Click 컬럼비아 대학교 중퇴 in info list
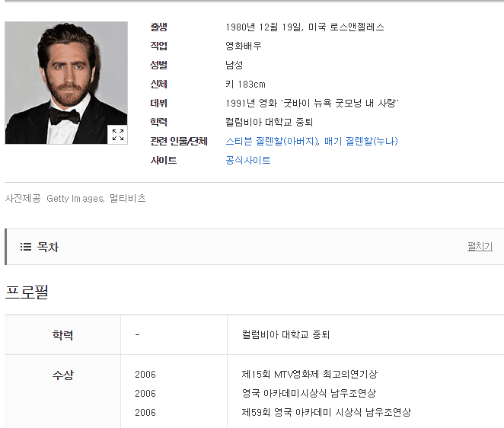The image size is (504, 428). (x=269, y=122)
